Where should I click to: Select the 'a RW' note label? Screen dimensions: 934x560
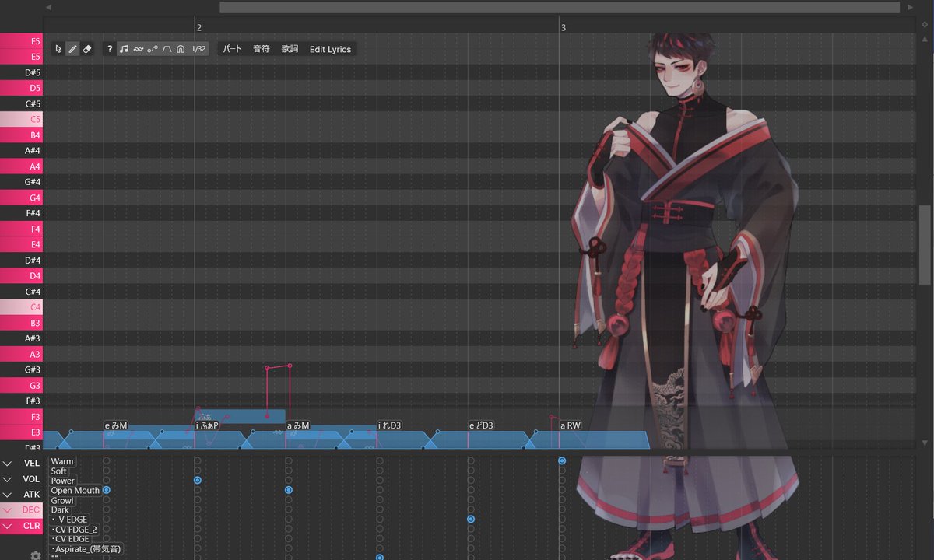click(571, 425)
